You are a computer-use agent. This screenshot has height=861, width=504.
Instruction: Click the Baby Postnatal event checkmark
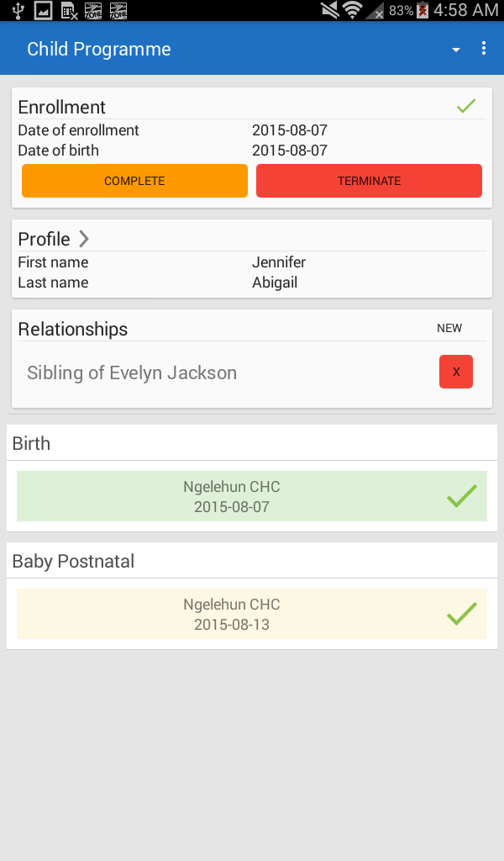[461, 614]
